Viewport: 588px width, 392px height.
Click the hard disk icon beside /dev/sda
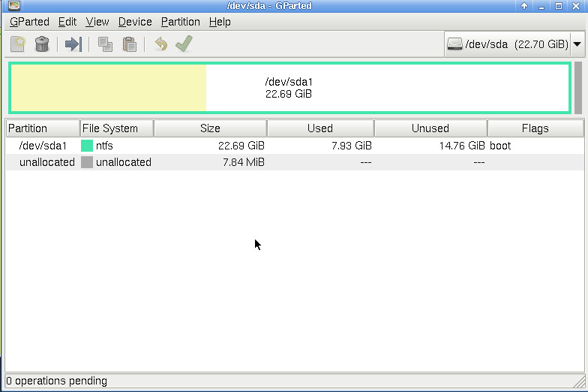point(454,44)
